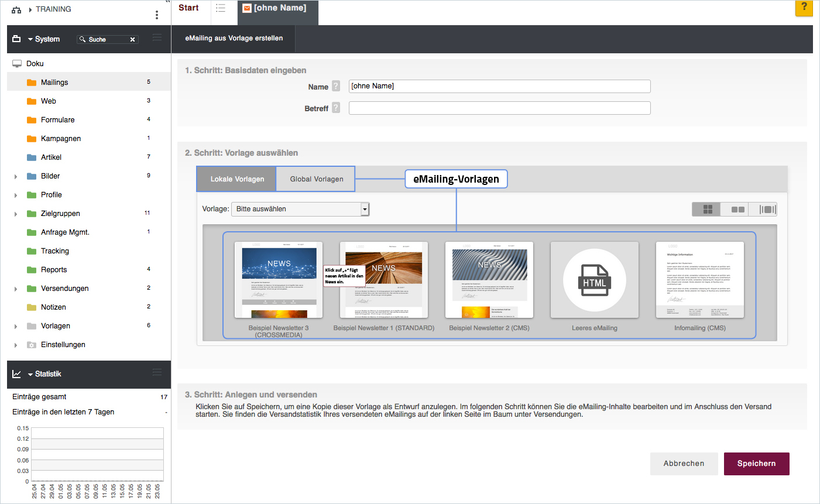
Task: Open help icon next to Name field
Action: coord(336,86)
